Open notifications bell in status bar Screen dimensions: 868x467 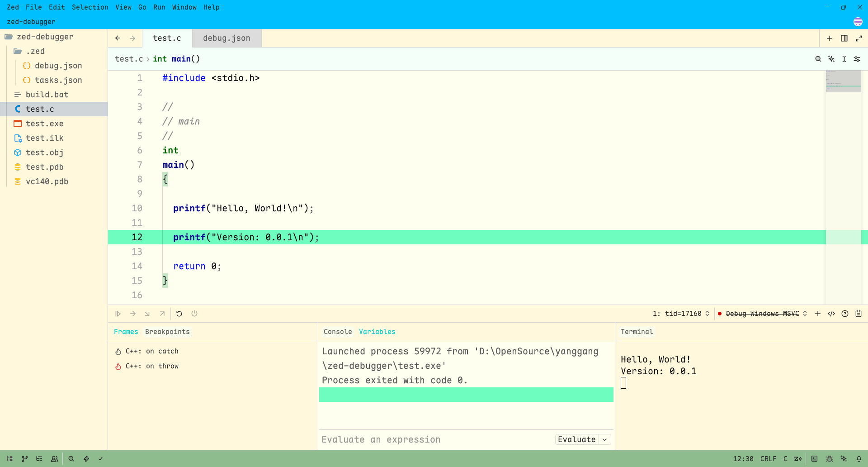[859, 459]
